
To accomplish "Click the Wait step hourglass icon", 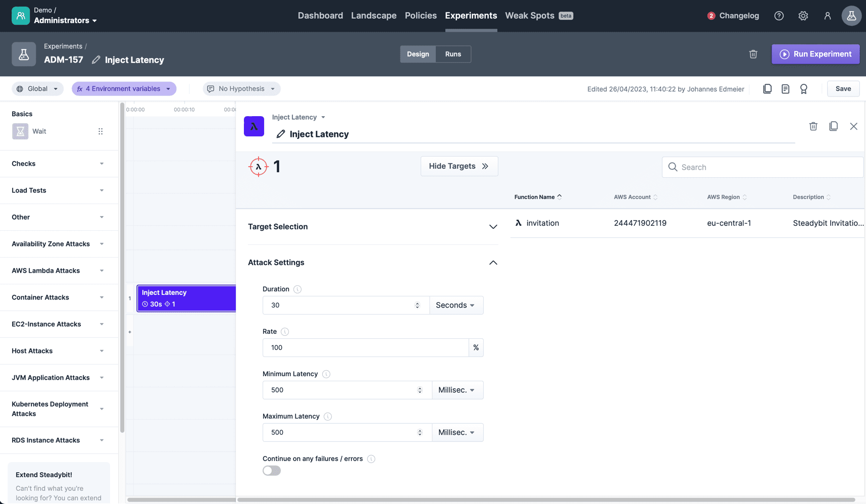I will point(20,131).
